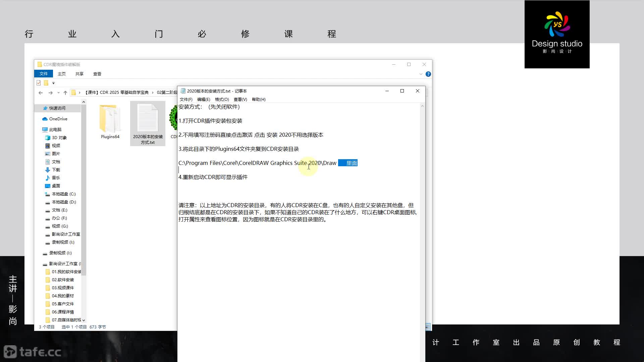The image size is (644, 362).
Task: Click the line 1.打开CDR插件安装包安装
Action: click(x=210, y=121)
